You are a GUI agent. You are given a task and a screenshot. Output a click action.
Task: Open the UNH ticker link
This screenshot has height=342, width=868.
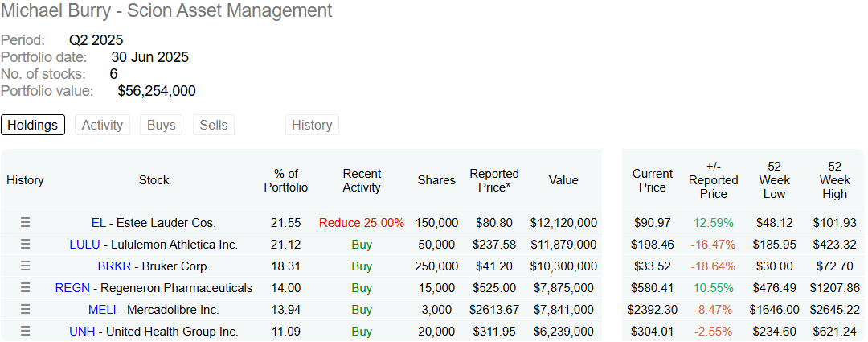(83, 332)
